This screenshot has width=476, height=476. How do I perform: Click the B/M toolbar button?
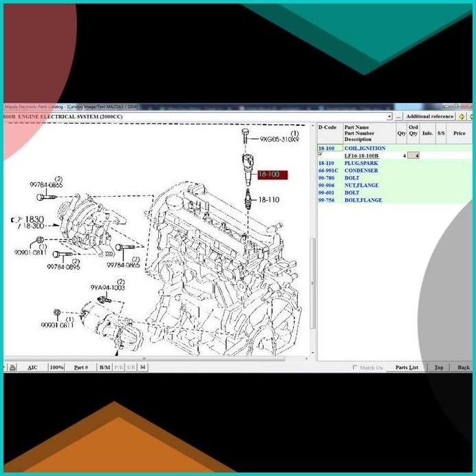pos(105,367)
